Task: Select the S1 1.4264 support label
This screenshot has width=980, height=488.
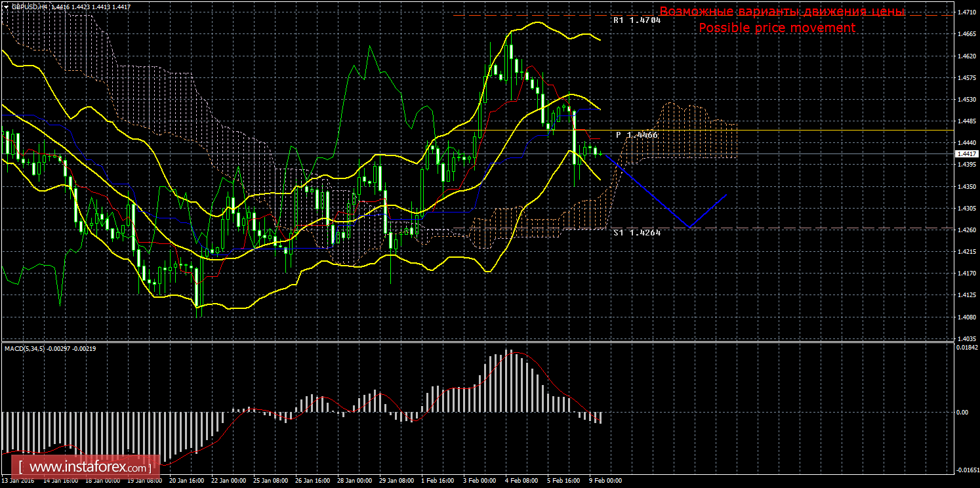Action: pyautogui.click(x=636, y=232)
